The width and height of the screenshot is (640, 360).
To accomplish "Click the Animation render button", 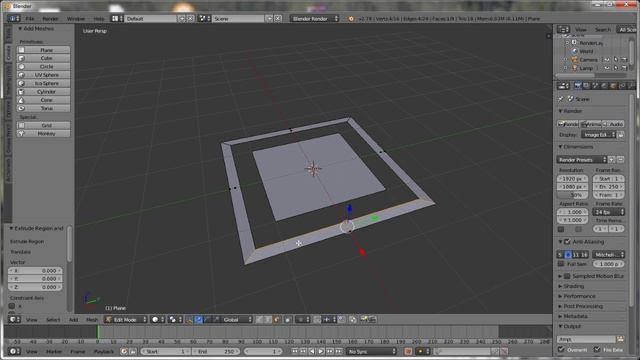I will click(x=591, y=124).
